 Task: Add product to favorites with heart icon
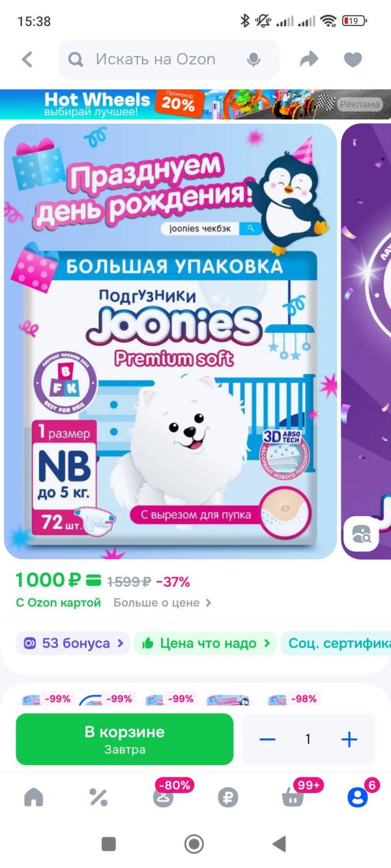tap(353, 60)
